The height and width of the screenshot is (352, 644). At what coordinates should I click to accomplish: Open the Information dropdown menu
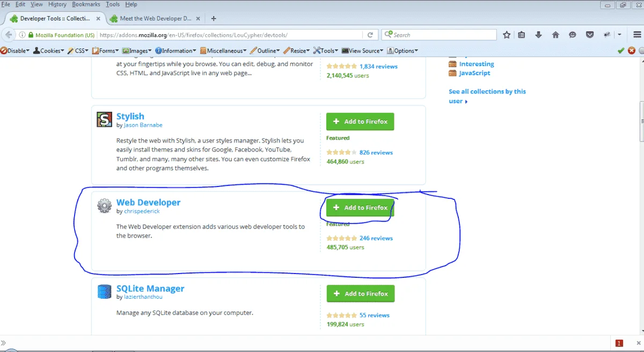[x=176, y=51]
